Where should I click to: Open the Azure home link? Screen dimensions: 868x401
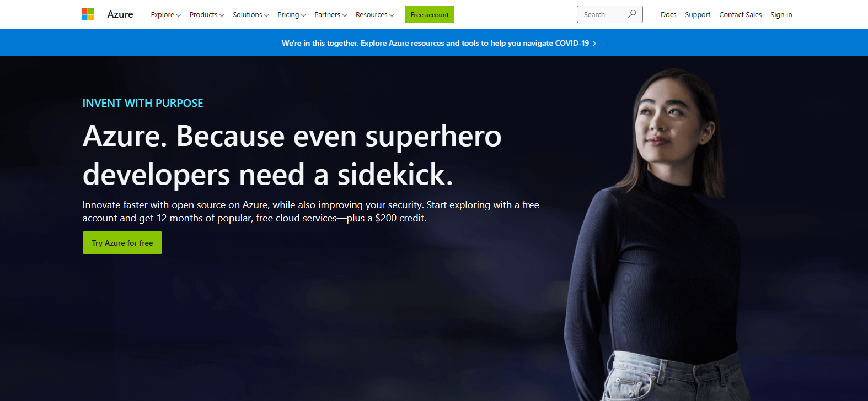[x=120, y=14]
